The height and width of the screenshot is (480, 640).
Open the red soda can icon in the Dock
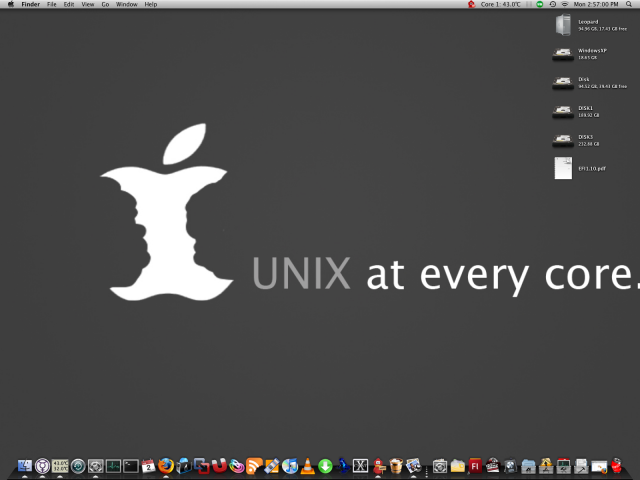[x=616, y=465]
